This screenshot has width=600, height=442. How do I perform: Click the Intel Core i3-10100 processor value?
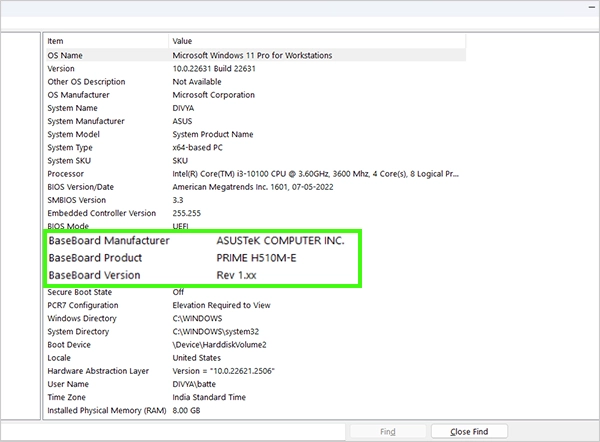tap(315, 174)
